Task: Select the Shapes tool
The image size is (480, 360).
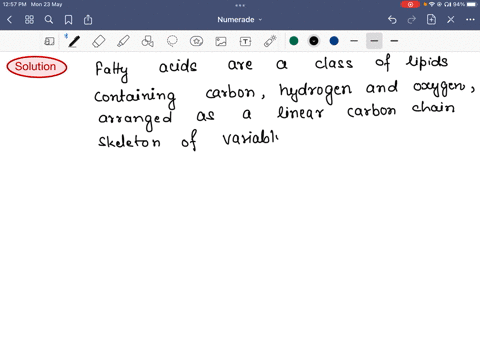Action: point(148,41)
